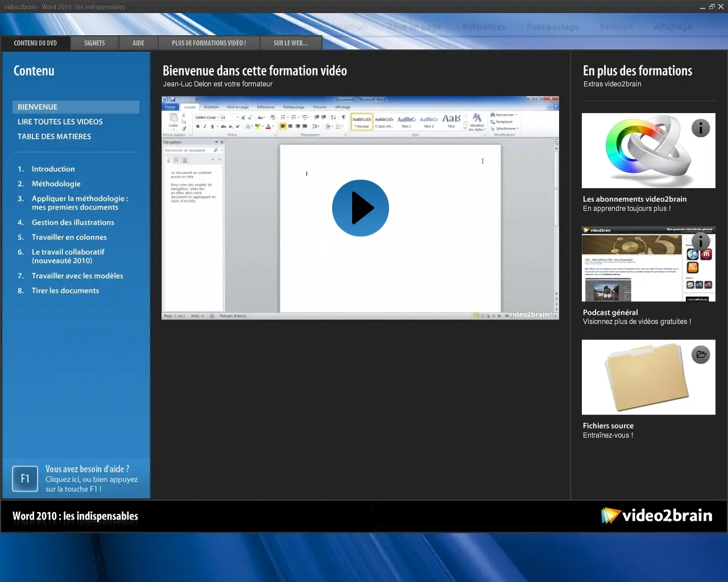Open the Podcast général thumbnail
The width and height of the screenshot is (728, 582).
point(648,264)
